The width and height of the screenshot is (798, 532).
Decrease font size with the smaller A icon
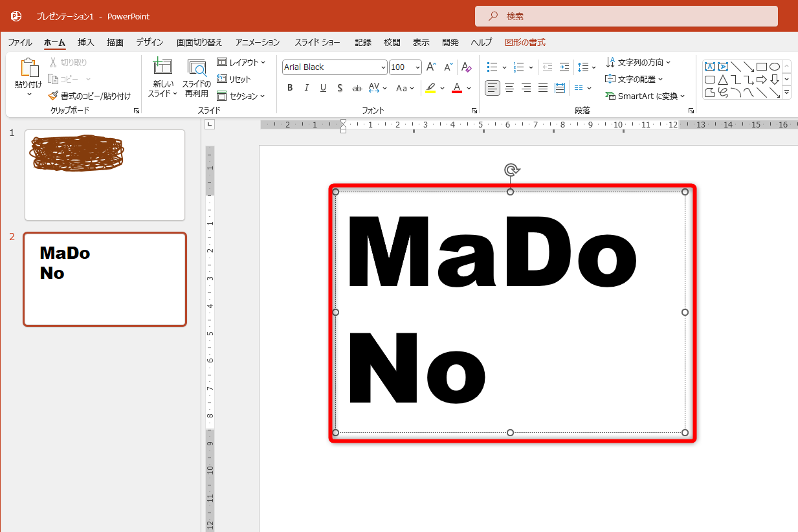pos(449,67)
